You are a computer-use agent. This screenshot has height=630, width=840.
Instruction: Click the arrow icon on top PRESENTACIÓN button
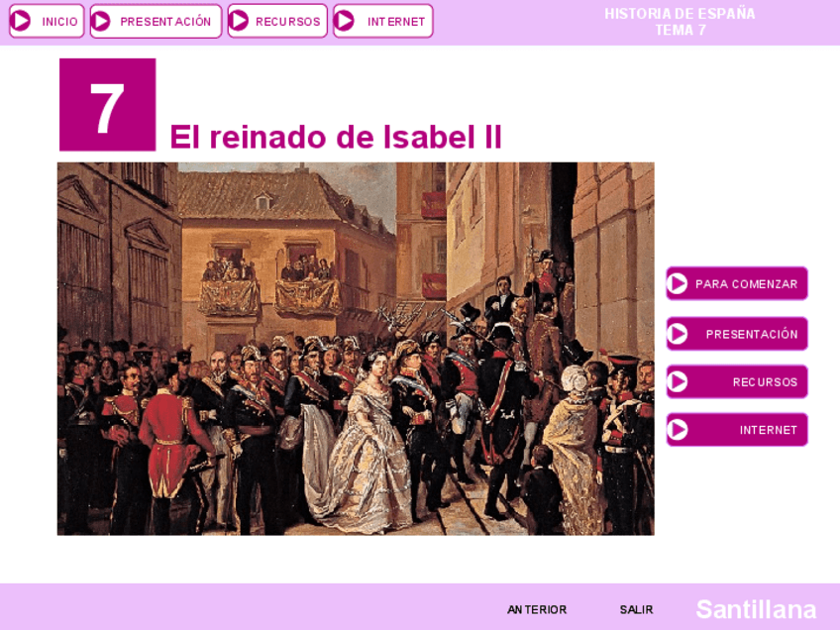[x=101, y=21]
